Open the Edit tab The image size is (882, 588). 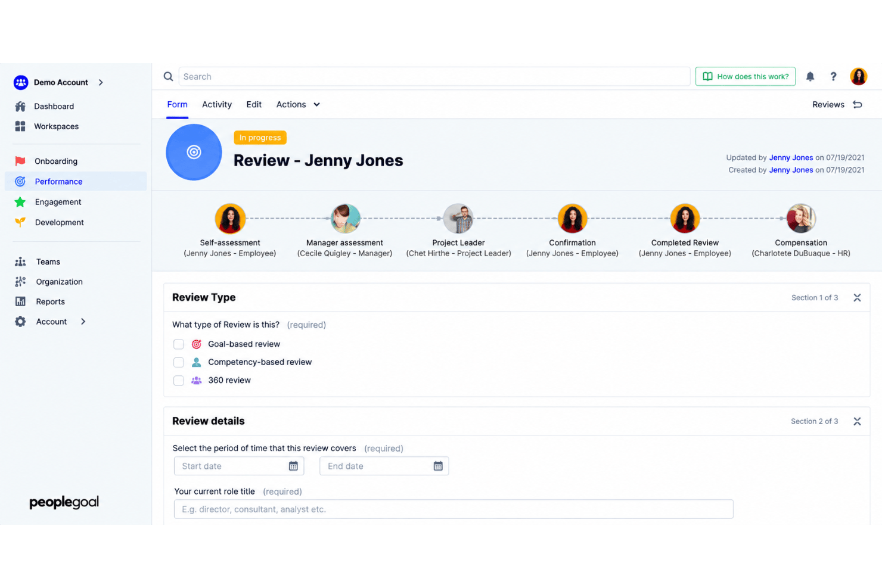click(x=254, y=104)
